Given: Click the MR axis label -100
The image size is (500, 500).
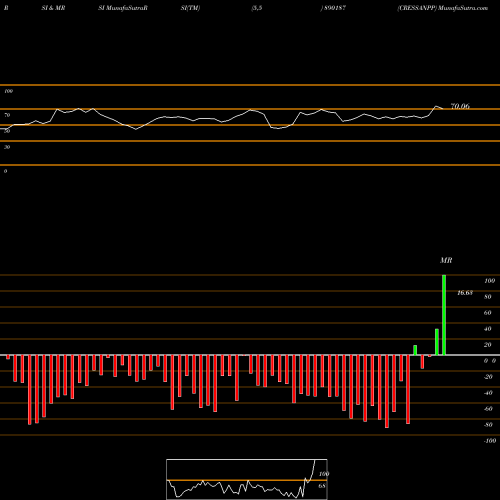Looking at the screenshot, I should (x=490, y=441).
